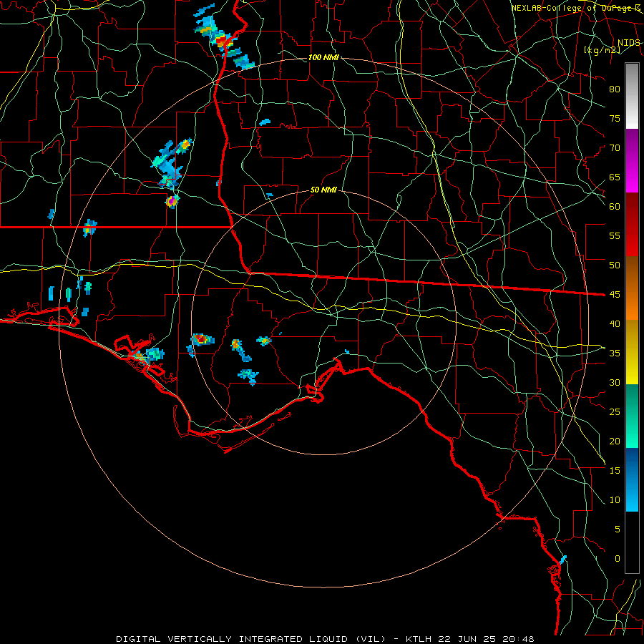Click the KTLH station identifier in the caption

click(419, 639)
